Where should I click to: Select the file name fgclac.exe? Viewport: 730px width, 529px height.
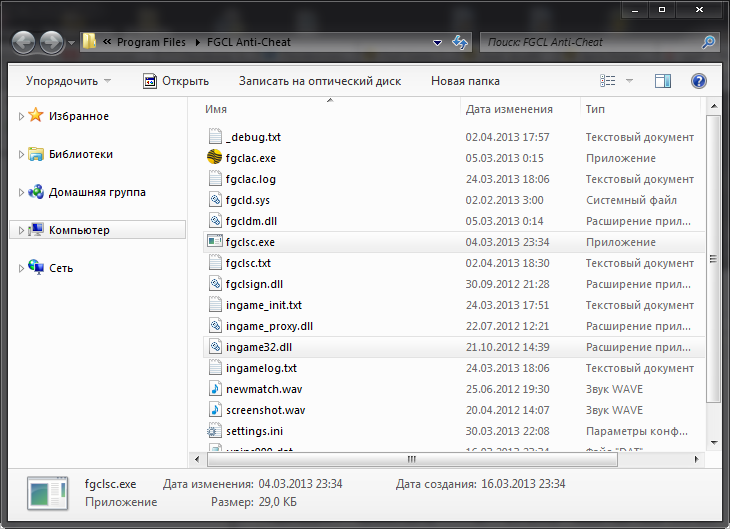[x=250, y=158]
